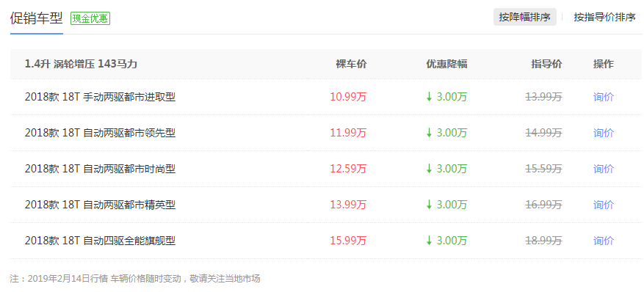Open 2018款 18T 自动两驱都市领先型 model

click(100, 133)
